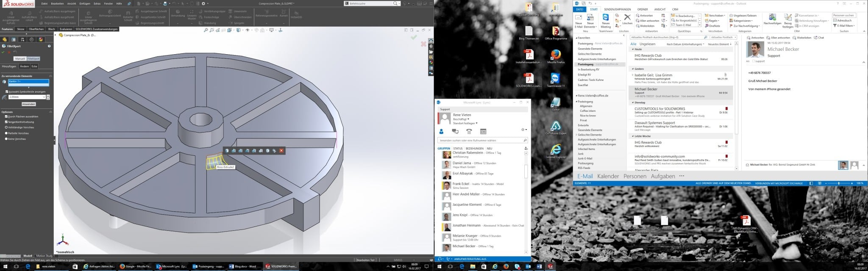The width and height of the screenshot is (868, 271).
Task: Open the FeatureManager design tree tab
Action: coord(5,39)
